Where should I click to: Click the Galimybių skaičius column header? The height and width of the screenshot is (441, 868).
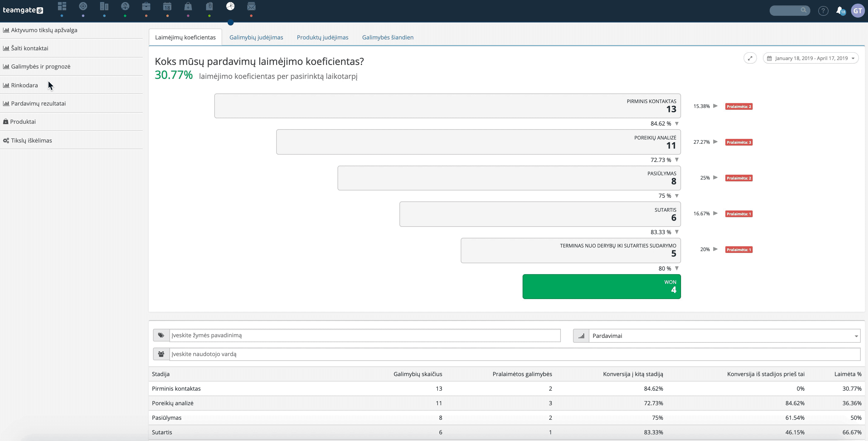[x=418, y=374]
